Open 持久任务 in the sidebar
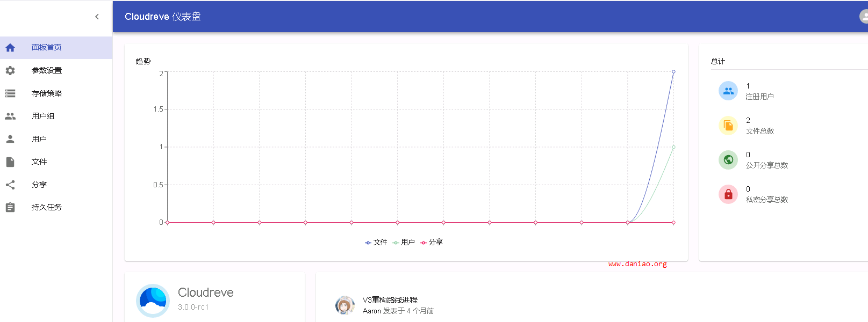The height and width of the screenshot is (322, 868). pos(56,207)
